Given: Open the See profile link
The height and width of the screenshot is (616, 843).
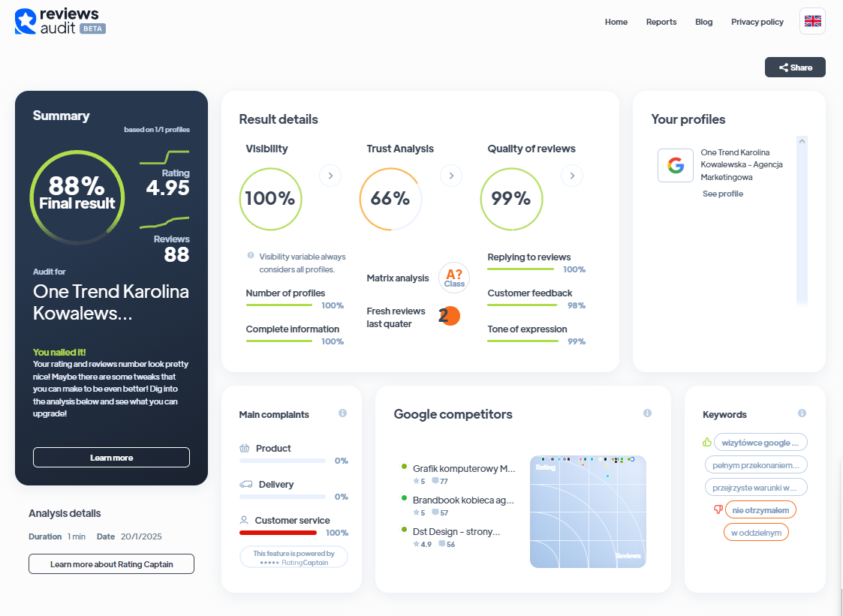Looking at the screenshot, I should [723, 194].
